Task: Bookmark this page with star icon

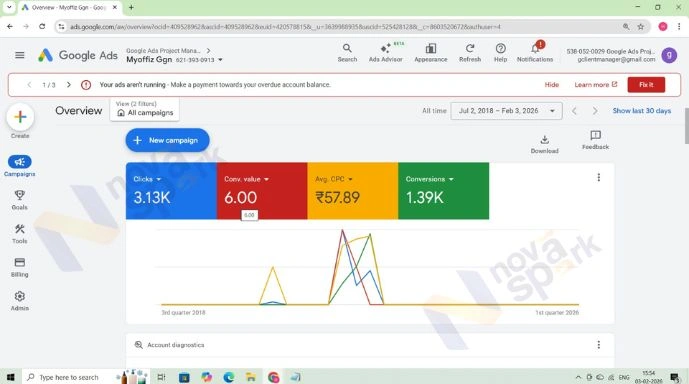Action: [x=641, y=27]
